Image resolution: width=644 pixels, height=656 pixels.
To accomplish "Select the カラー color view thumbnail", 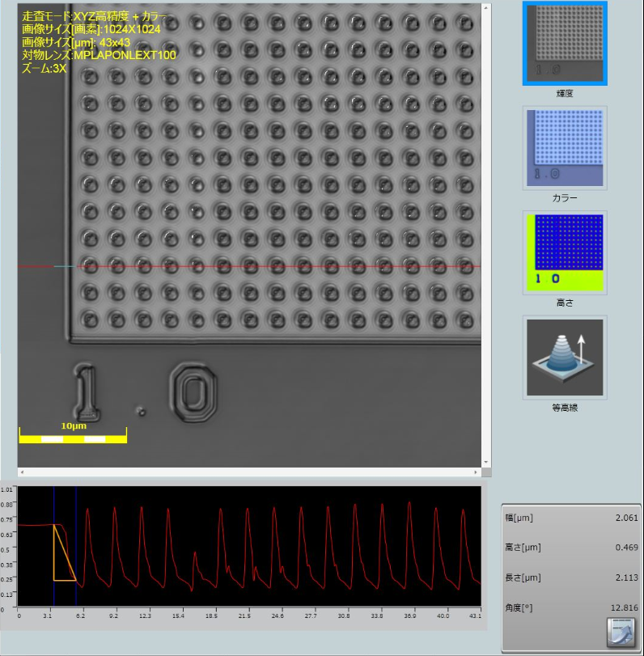I will (565, 148).
